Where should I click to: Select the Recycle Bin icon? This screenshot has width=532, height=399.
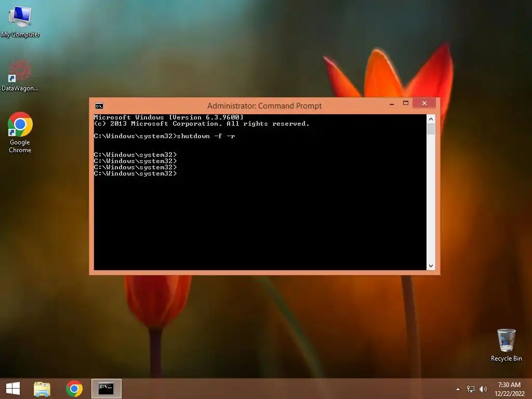coord(506,345)
